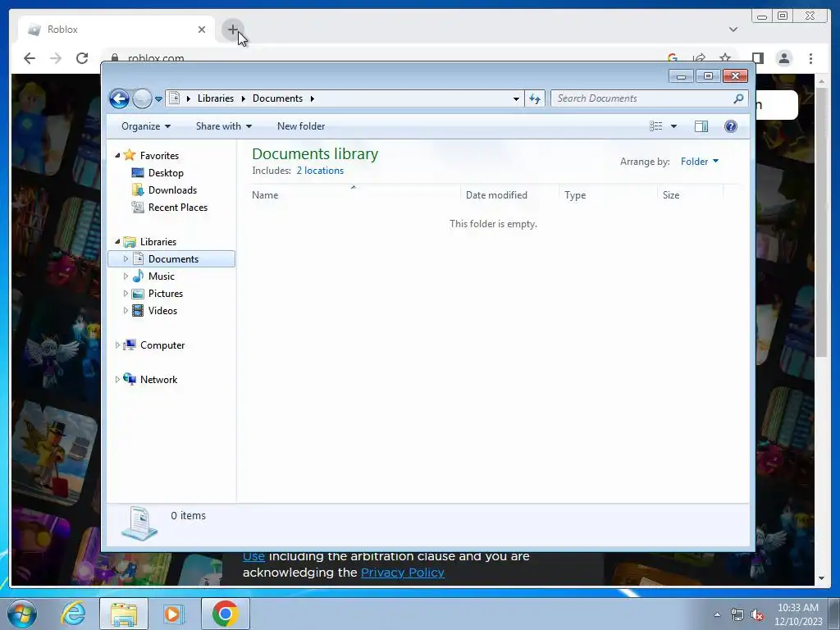The width and height of the screenshot is (840, 630).
Task: Click Libraries in the address breadcrumb
Action: pyautogui.click(x=216, y=98)
